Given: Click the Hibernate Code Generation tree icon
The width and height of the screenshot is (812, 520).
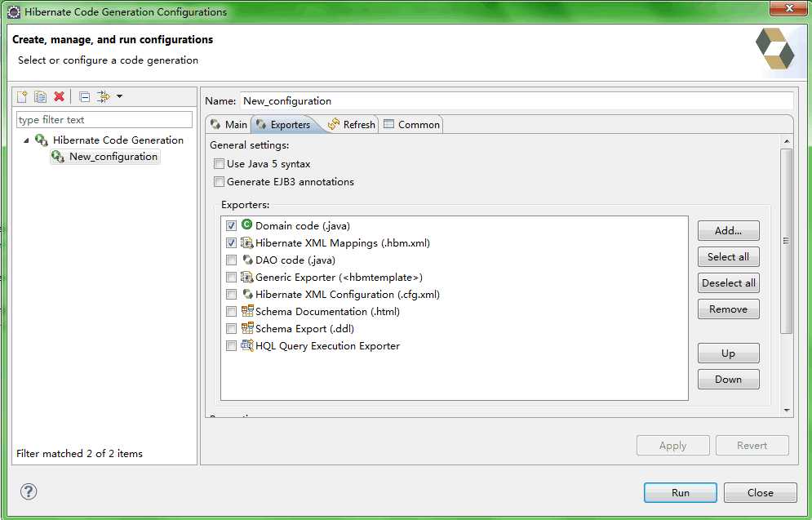Looking at the screenshot, I should point(42,140).
